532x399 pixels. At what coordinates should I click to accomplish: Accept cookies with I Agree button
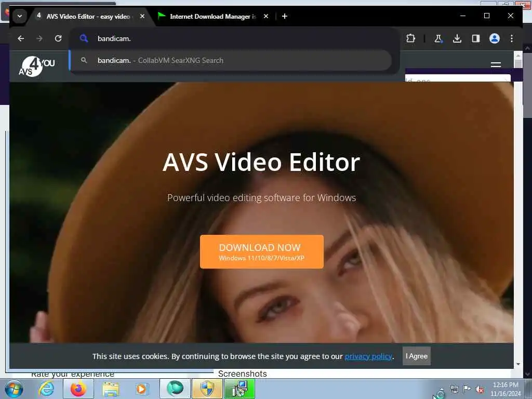click(x=416, y=356)
